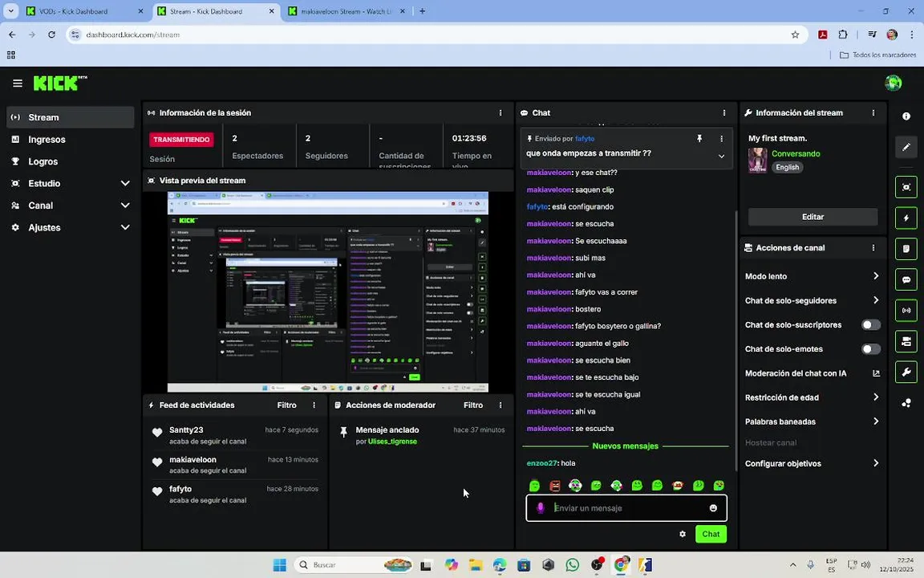Open Restricción de edad options arrow
The width and height of the screenshot is (924, 578).
click(x=876, y=397)
